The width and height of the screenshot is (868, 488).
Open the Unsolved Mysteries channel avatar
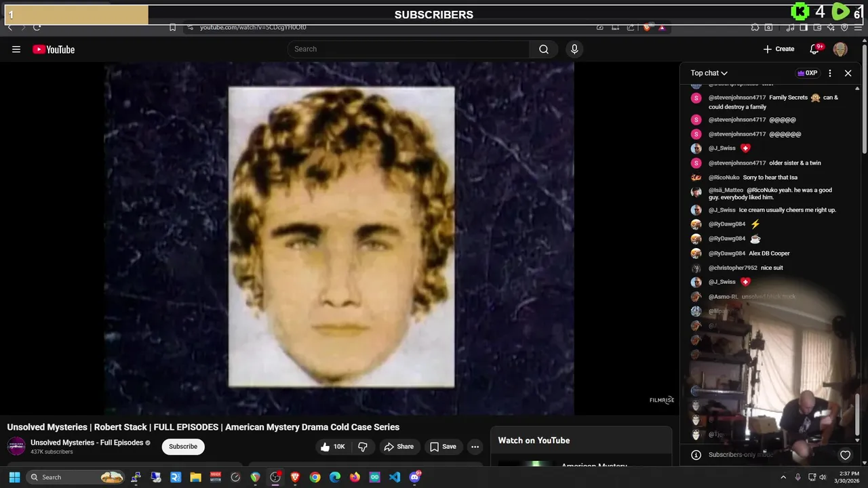tap(16, 446)
